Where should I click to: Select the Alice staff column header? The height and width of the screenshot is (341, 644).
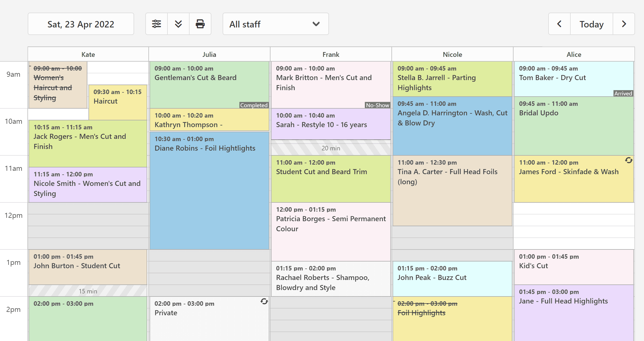pos(574,54)
